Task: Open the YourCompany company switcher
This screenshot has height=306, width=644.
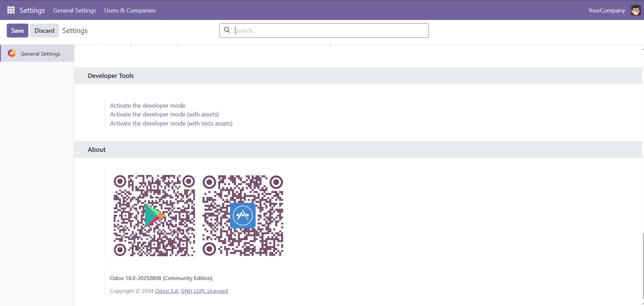Action: (607, 10)
